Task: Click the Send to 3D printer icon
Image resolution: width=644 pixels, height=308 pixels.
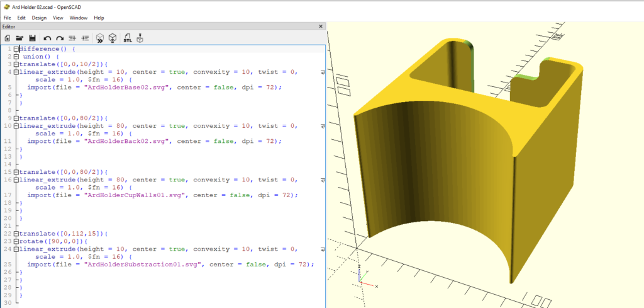Action: point(140,38)
